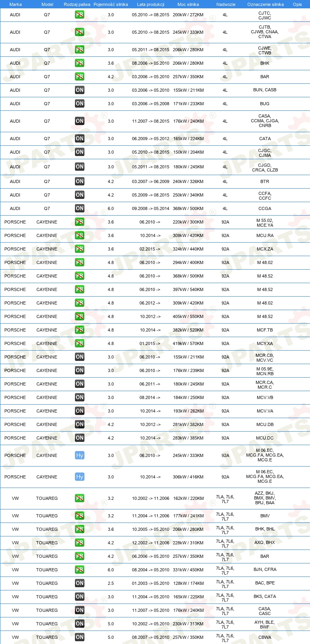Click the ON icon in the Touareg CBWA row
Image resolution: width=310 pixels, height=644 pixels.
point(80,637)
